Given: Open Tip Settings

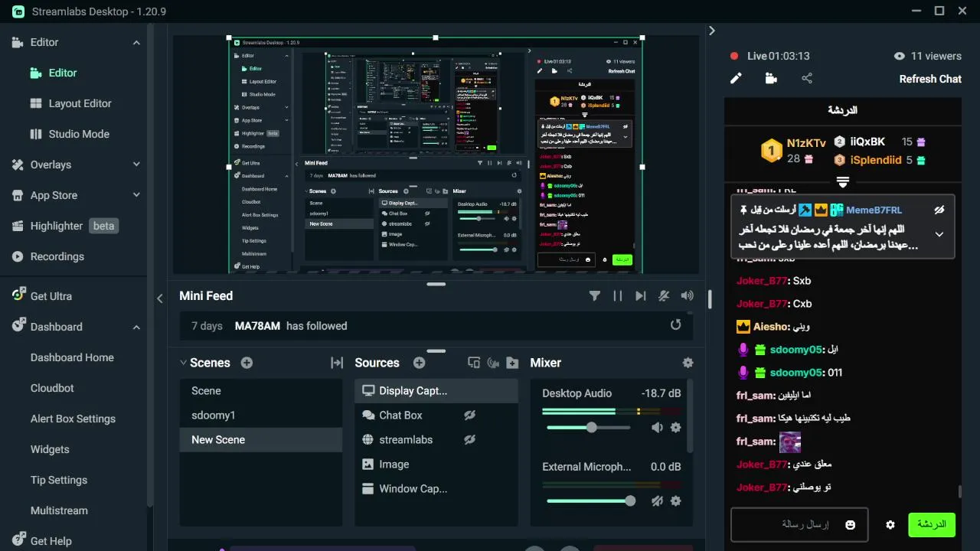Looking at the screenshot, I should tap(59, 480).
